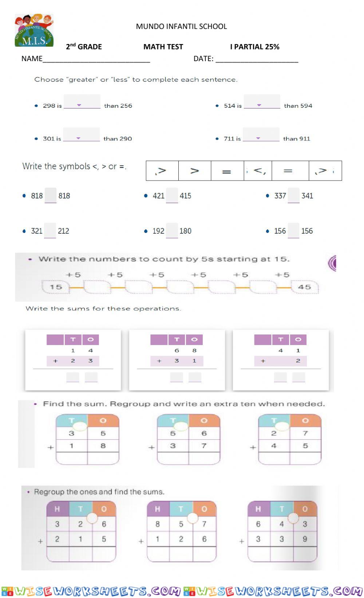364x598 pixels.
Task: Click the M.I.S. school logo
Action: [x=34, y=30]
